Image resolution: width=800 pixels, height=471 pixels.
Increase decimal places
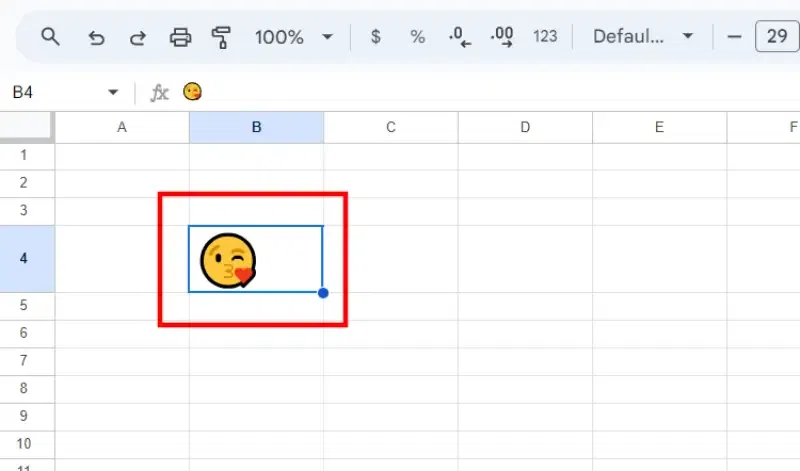(x=502, y=37)
